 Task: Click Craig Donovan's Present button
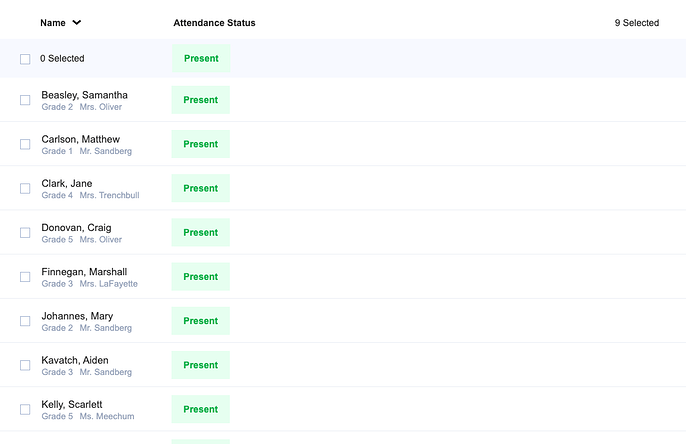201,232
